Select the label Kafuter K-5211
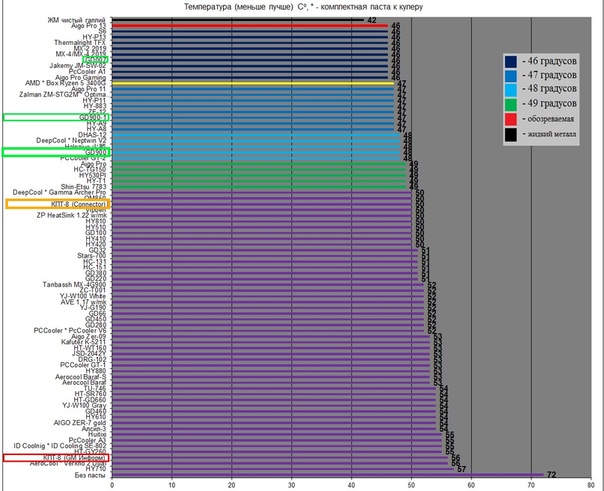 click(83, 342)
